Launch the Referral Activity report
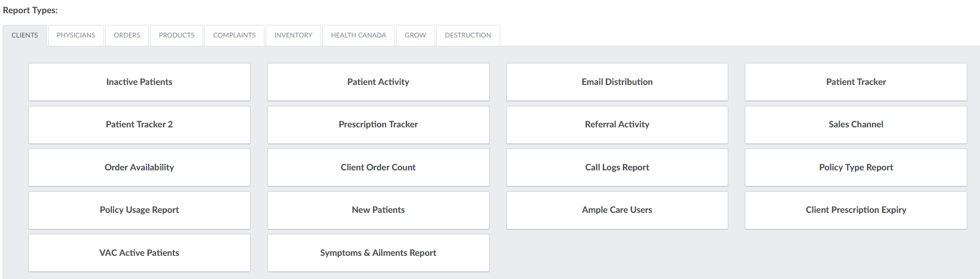 (617, 125)
